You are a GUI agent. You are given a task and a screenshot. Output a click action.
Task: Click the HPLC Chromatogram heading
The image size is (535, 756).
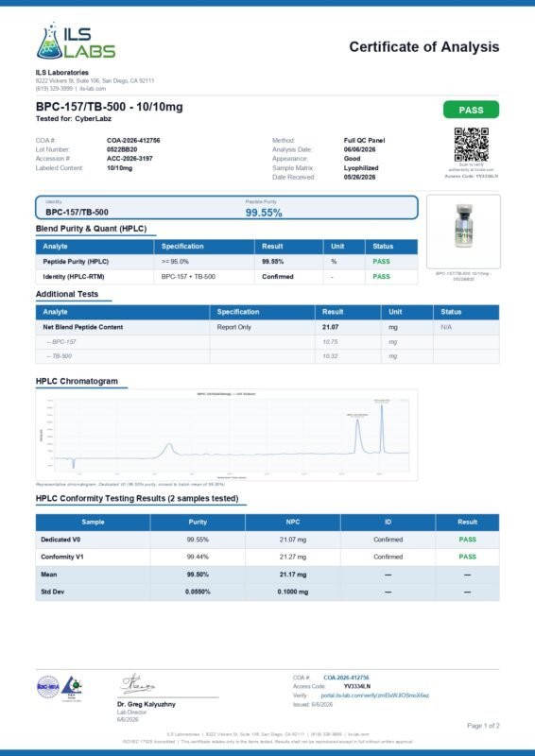(x=77, y=381)
